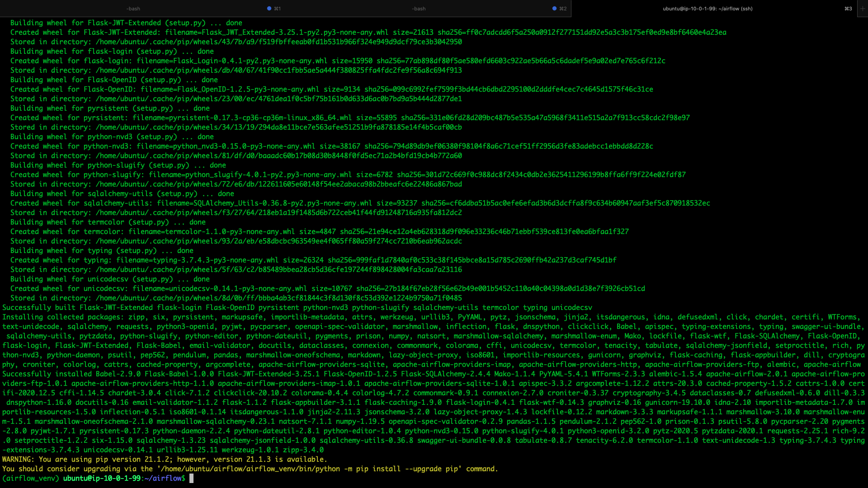Click the blue activity dot beside ⌘2
868x488 pixels.
(554, 9)
